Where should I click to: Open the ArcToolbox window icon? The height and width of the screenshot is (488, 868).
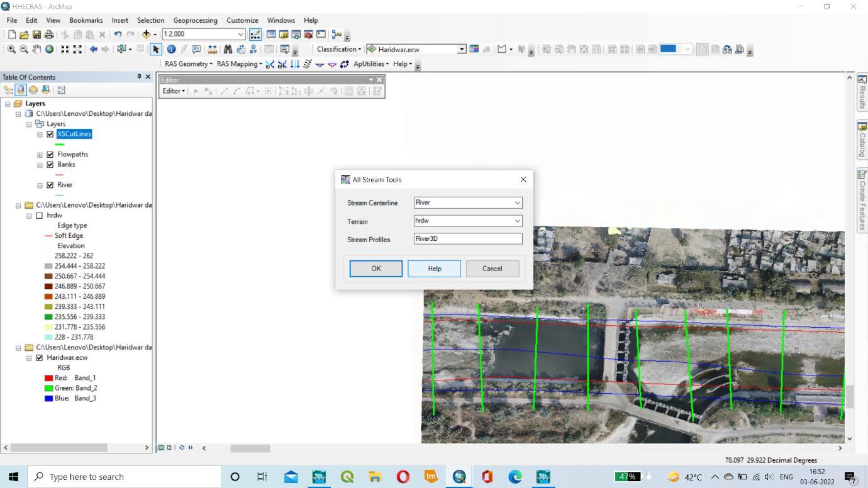tap(308, 35)
